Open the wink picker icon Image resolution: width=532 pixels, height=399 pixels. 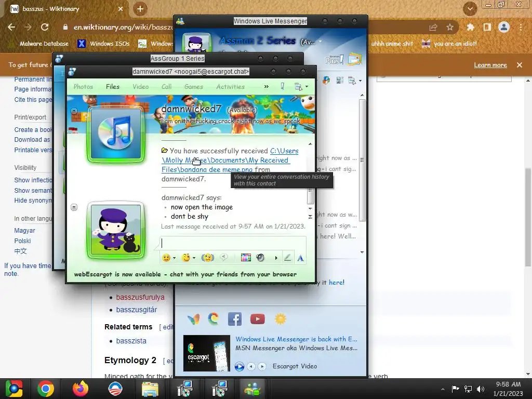(x=185, y=258)
